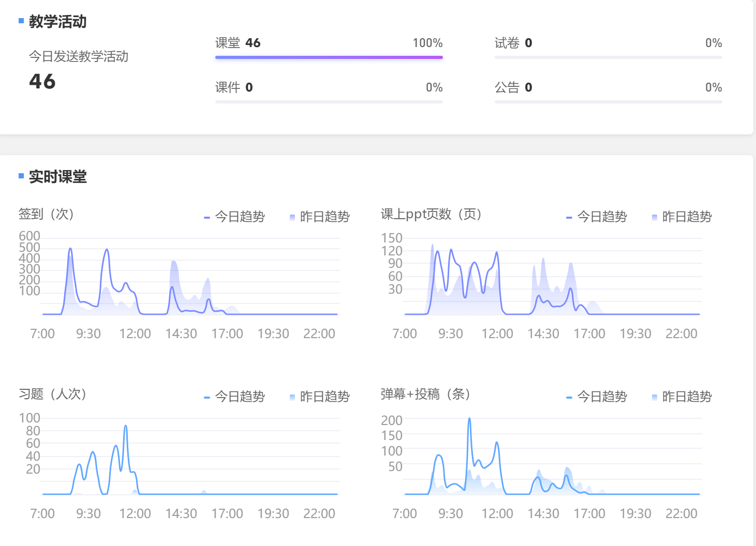Hide 昨日趋势 series in the 习题 chart
The height and width of the screenshot is (546, 756).
(x=320, y=397)
